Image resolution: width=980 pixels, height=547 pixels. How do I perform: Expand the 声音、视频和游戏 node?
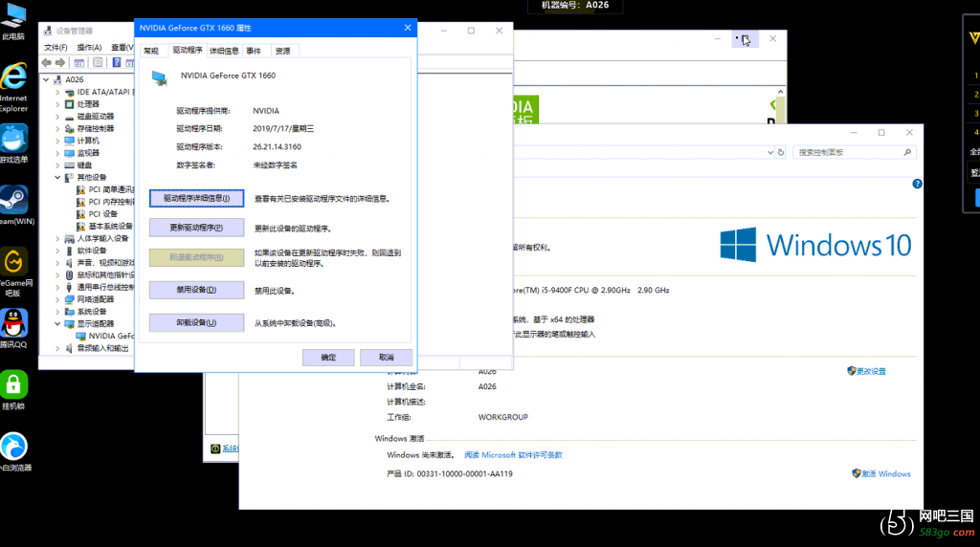point(57,262)
